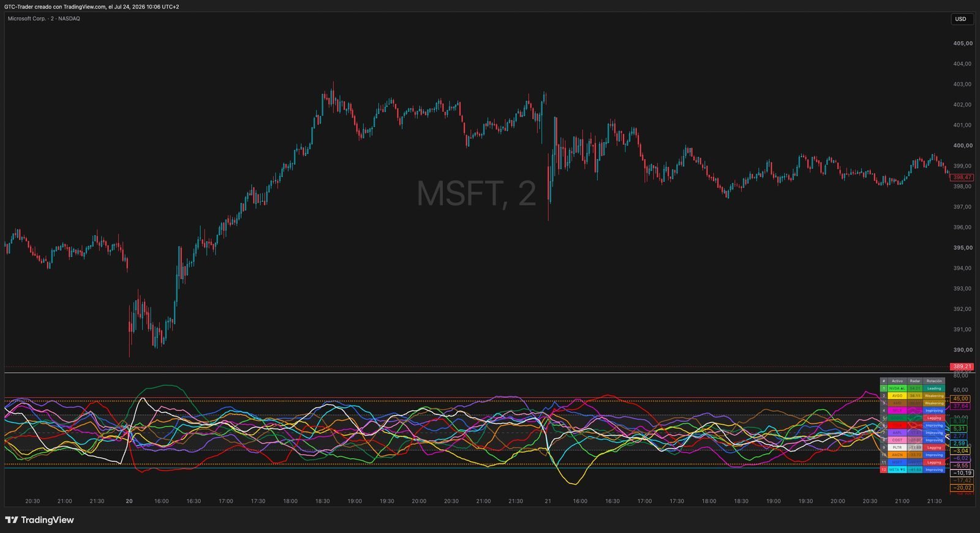Click the indicator value label 5,31
Screen dimensions: 980x533
click(x=959, y=429)
